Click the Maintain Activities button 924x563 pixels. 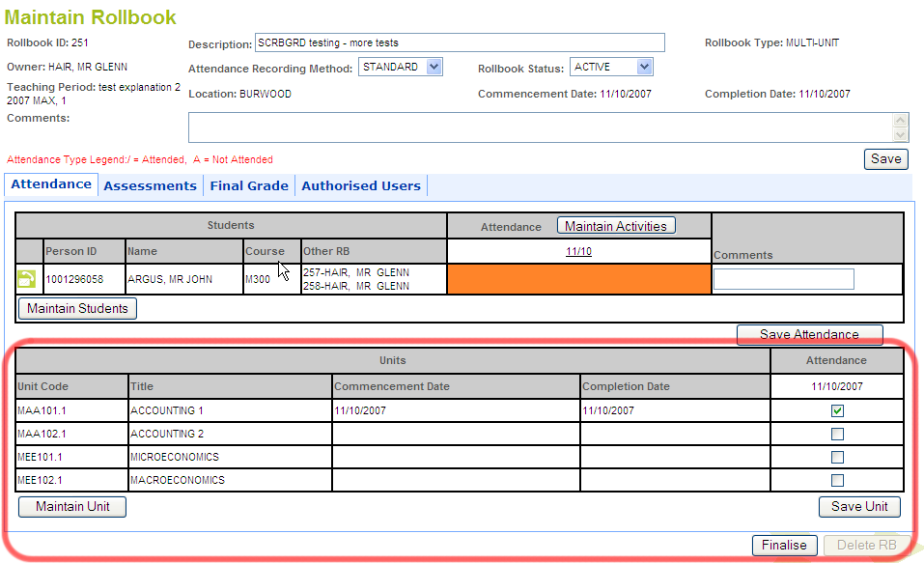(x=616, y=226)
